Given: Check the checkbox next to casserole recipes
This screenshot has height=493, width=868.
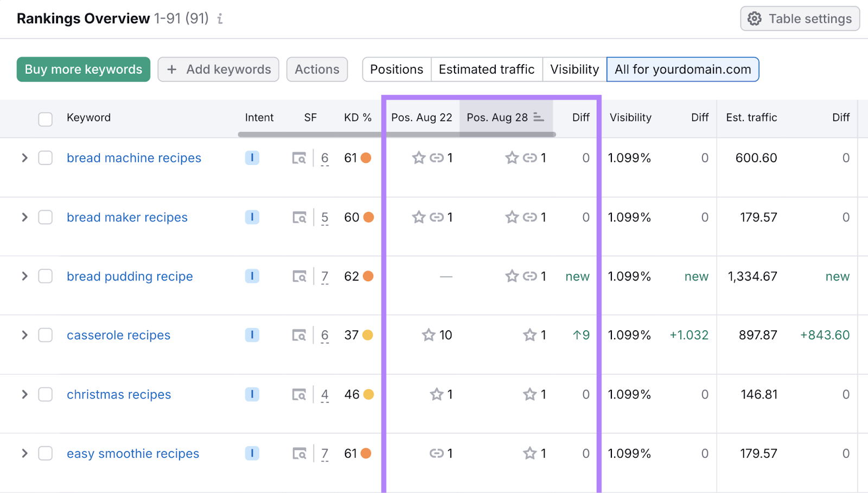Looking at the screenshot, I should click(x=45, y=335).
